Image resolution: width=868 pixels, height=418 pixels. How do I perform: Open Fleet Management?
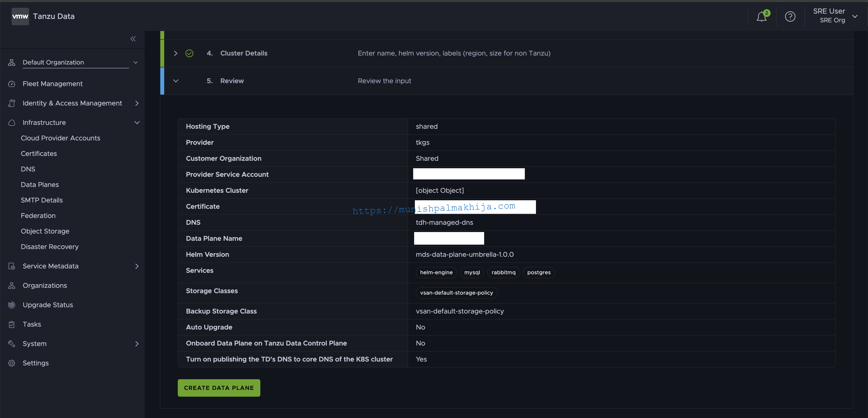coord(53,84)
